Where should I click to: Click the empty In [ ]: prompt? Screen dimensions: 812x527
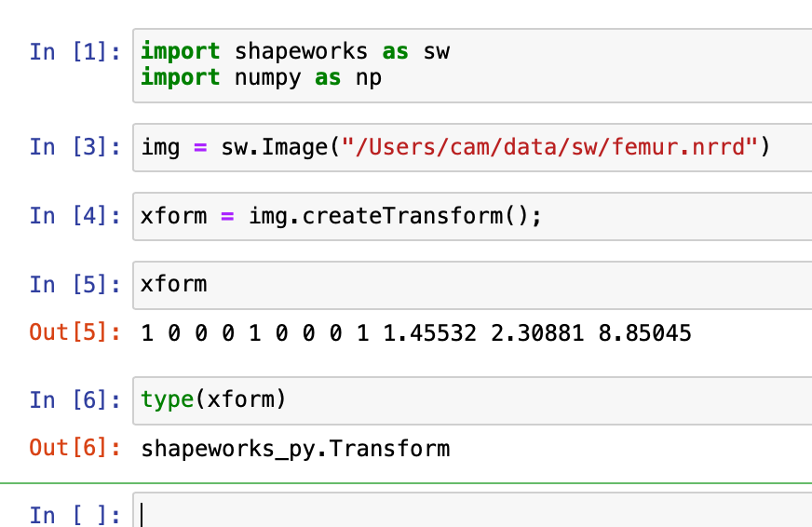(x=75, y=516)
